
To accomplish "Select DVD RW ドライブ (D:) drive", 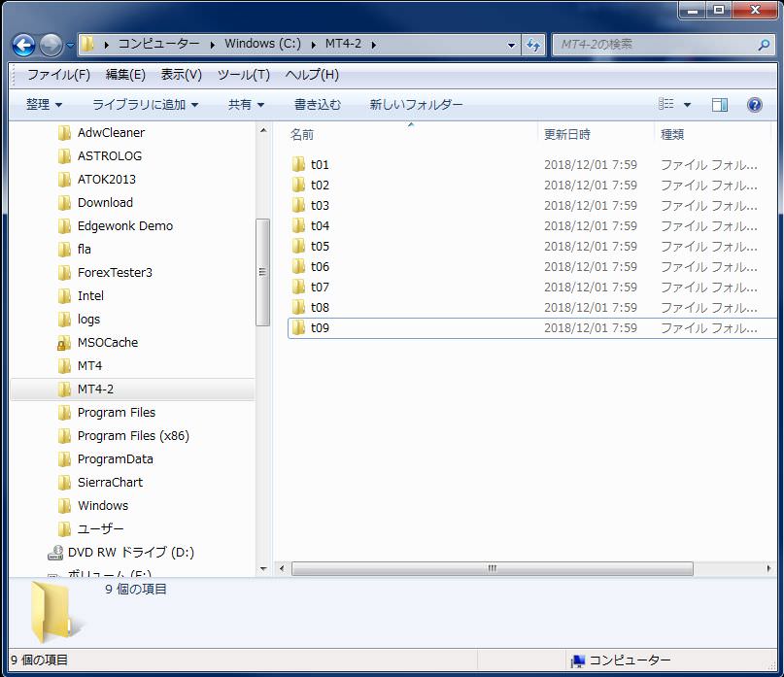I will coord(130,553).
